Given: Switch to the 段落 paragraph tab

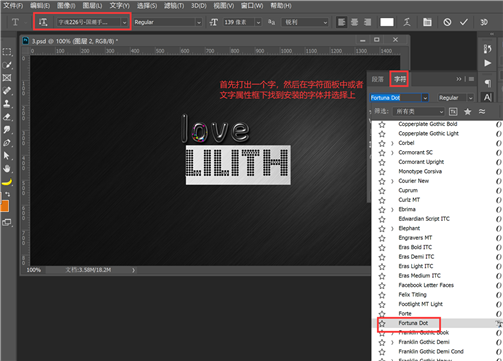Looking at the screenshot, I should pyautogui.click(x=378, y=79).
